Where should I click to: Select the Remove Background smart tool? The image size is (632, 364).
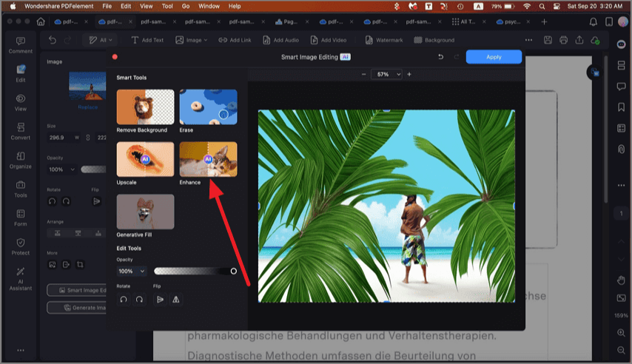tap(145, 111)
